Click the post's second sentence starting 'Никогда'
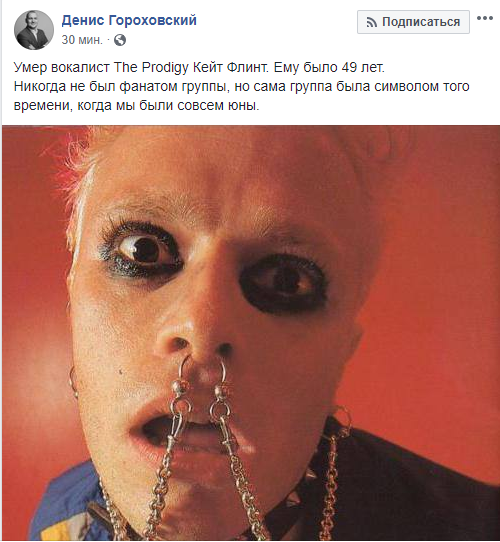This screenshot has height=542, width=500. [241, 96]
